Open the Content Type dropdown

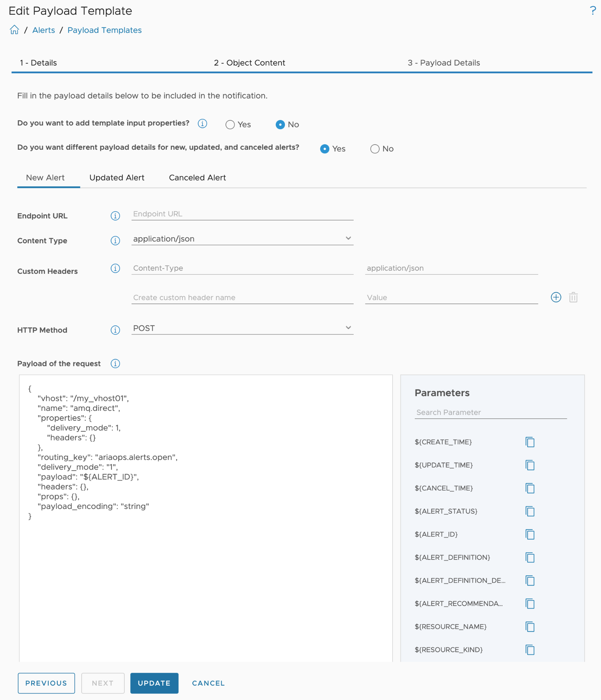242,239
